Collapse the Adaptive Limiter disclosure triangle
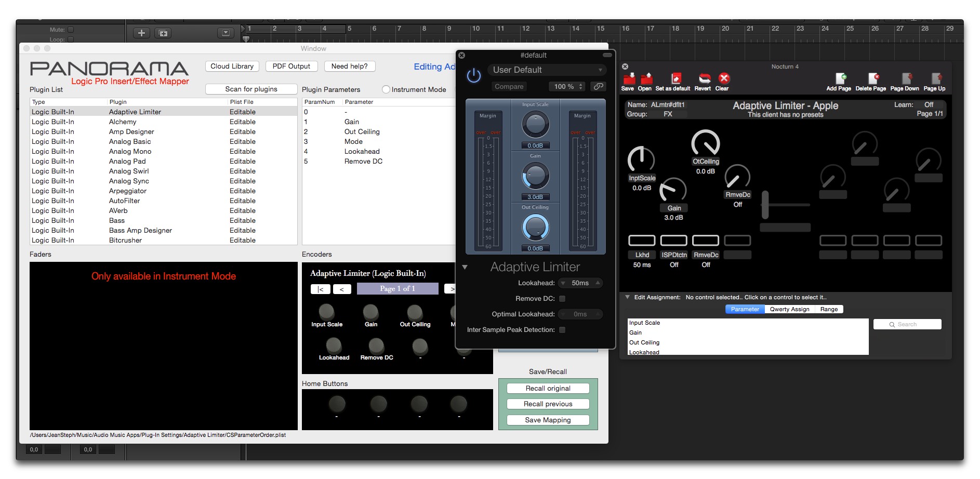980x479 pixels. coord(465,267)
